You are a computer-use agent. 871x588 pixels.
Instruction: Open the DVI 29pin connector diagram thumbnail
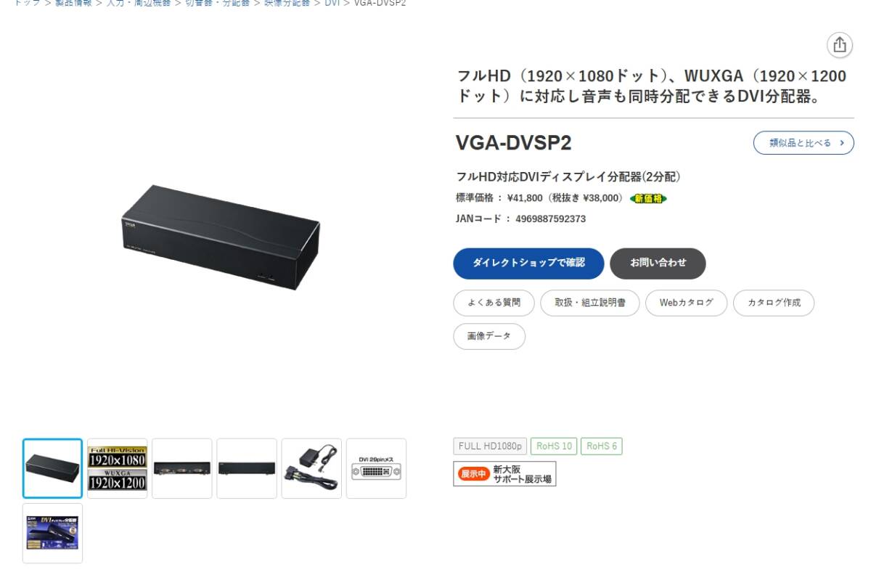click(x=376, y=468)
